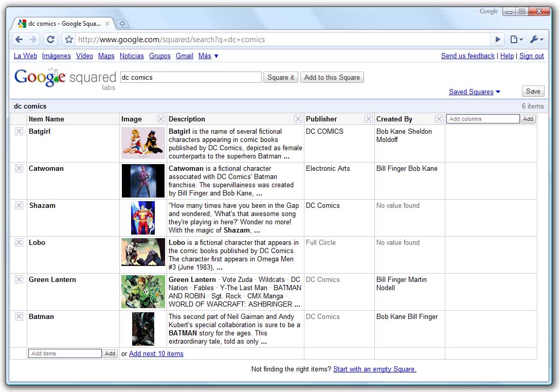The width and height of the screenshot is (560, 392).
Task: Open the wrench settings menu
Action: [x=537, y=39]
